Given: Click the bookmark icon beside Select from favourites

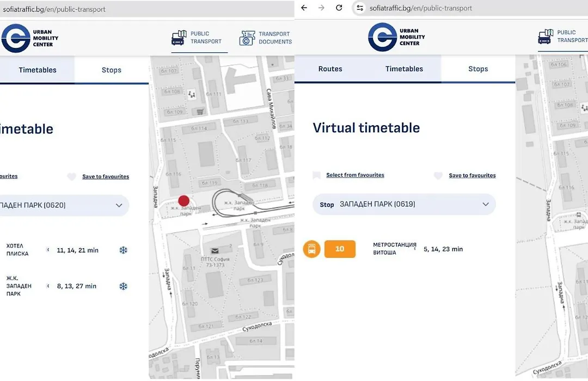Looking at the screenshot, I should [x=316, y=175].
